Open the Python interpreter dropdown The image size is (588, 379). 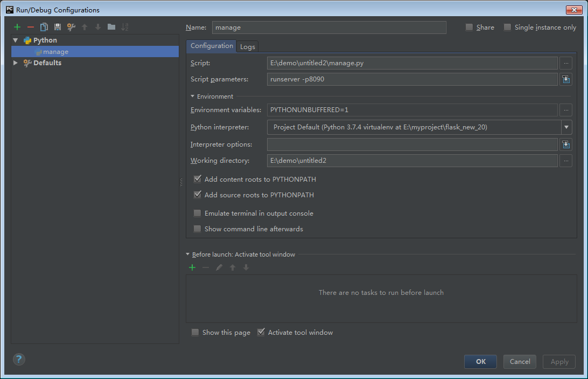[566, 127]
